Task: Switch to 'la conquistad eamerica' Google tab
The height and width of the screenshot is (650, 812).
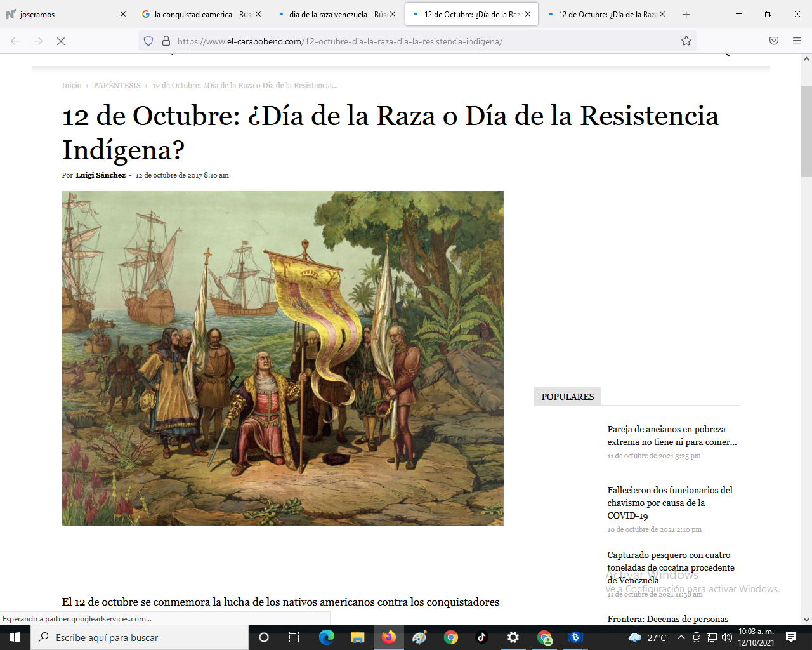Action: [x=202, y=14]
